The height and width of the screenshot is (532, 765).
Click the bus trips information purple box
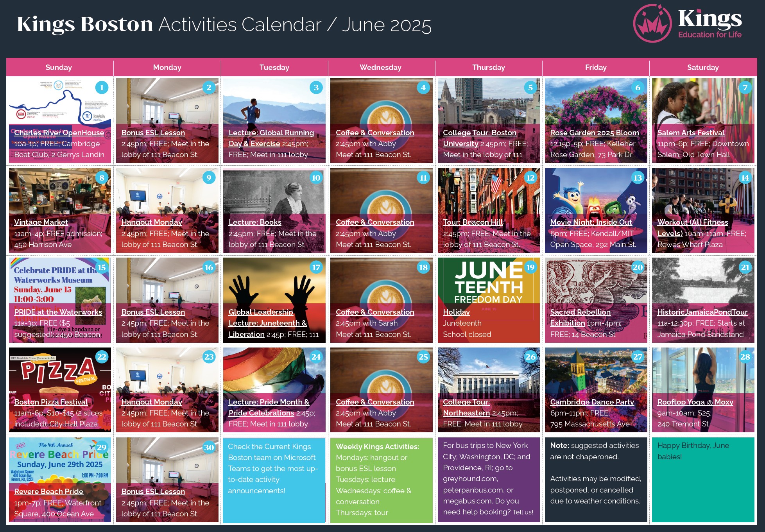point(489,480)
